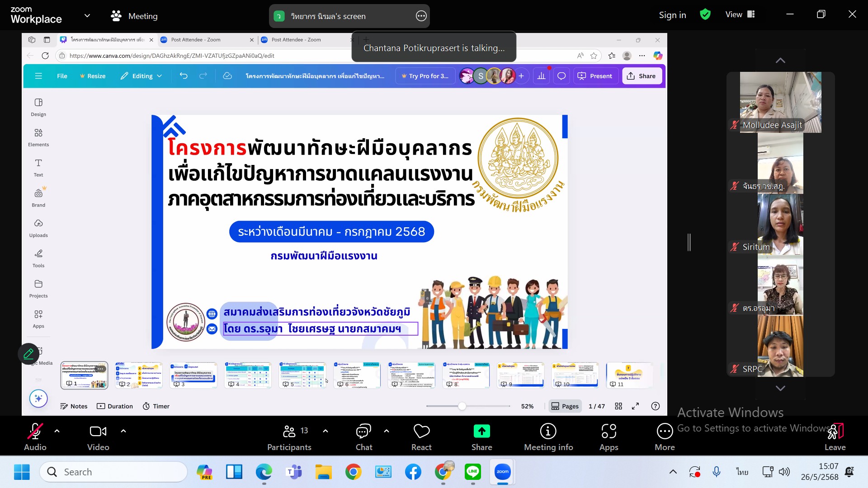This screenshot has height=488, width=868.
Task: Open Participants panel in Zoom
Action: [289, 436]
